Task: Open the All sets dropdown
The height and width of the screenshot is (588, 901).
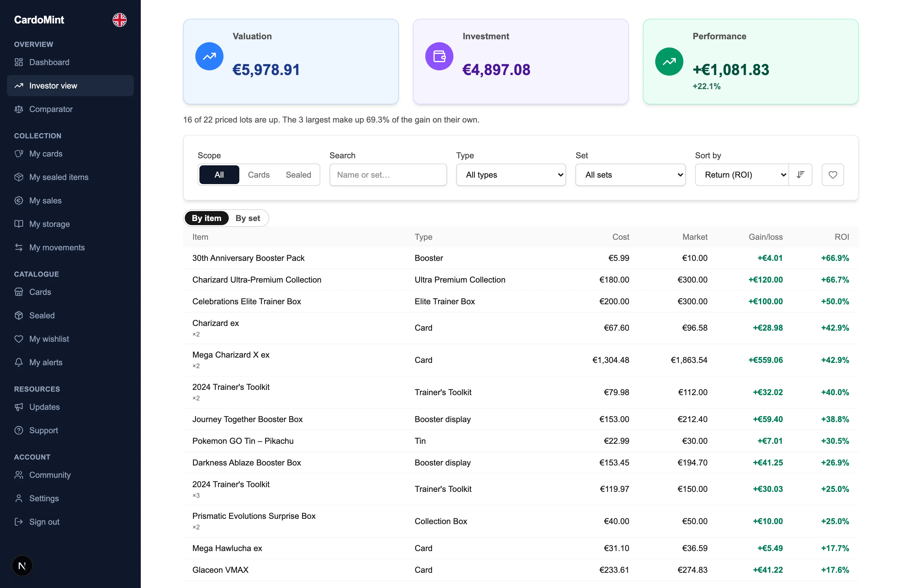Action: [x=630, y=175]
